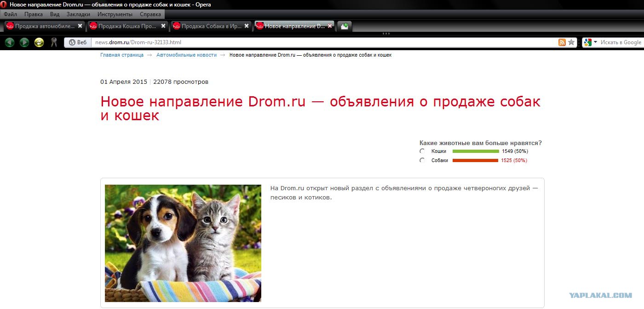Click the '1549 (50%)' vote count
Screen dimensions: 644x309
pos(515,151)
